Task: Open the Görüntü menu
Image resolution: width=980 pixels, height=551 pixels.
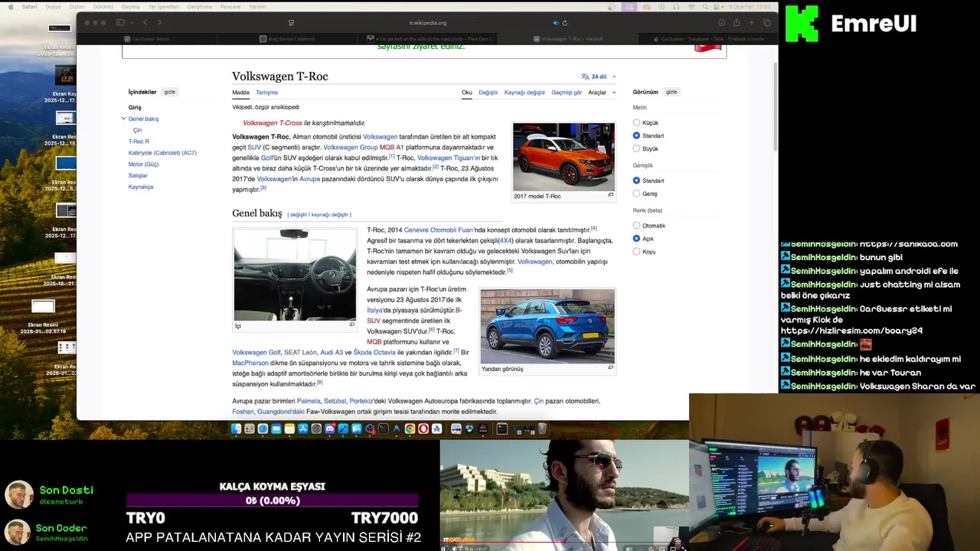Action: [103, 6]
